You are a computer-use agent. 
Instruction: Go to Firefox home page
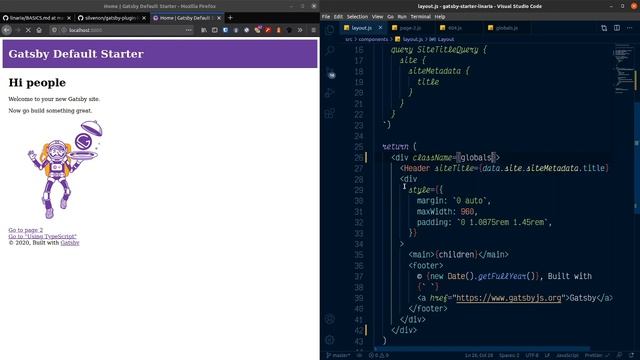tap(39, 30)
